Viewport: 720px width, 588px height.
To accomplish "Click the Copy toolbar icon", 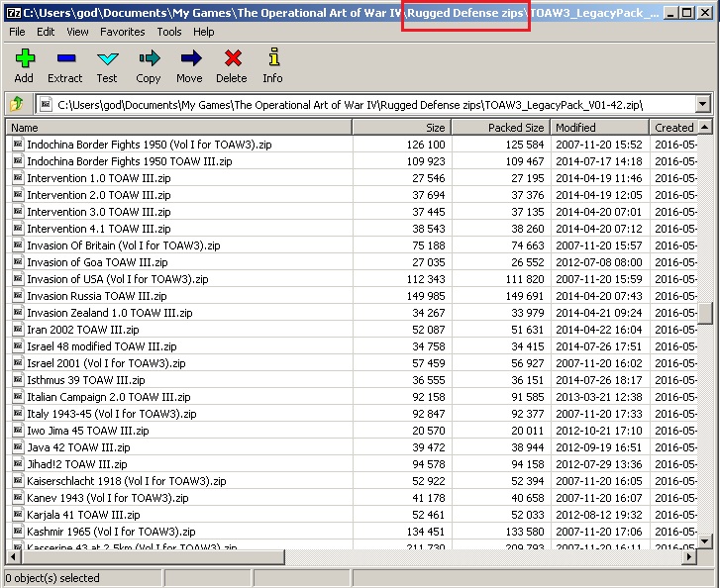I will click(150, 57).
